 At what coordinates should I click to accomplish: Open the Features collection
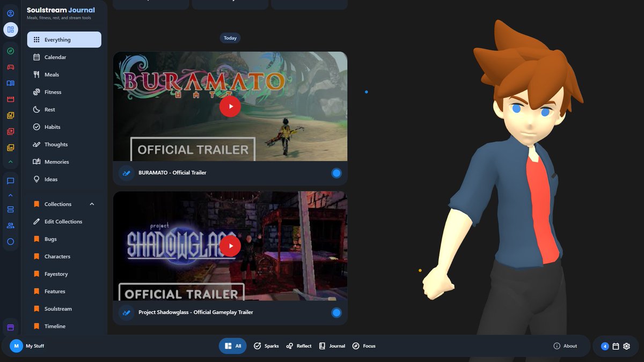pyautogui.click(x=64, y=291)
